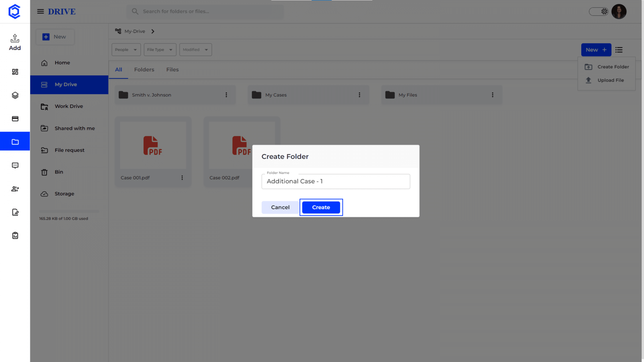Click the storage usage progress bar
This screenshot has height=362, width=644.
[x=69, y=211]
